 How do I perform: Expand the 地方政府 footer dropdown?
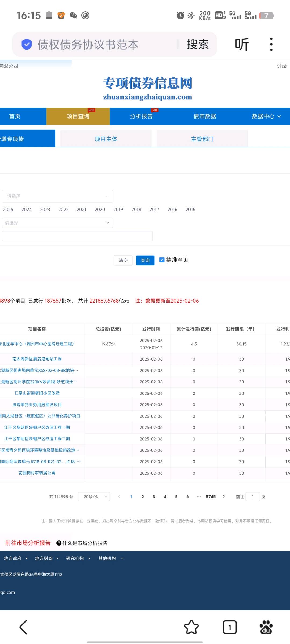[16, 558]
